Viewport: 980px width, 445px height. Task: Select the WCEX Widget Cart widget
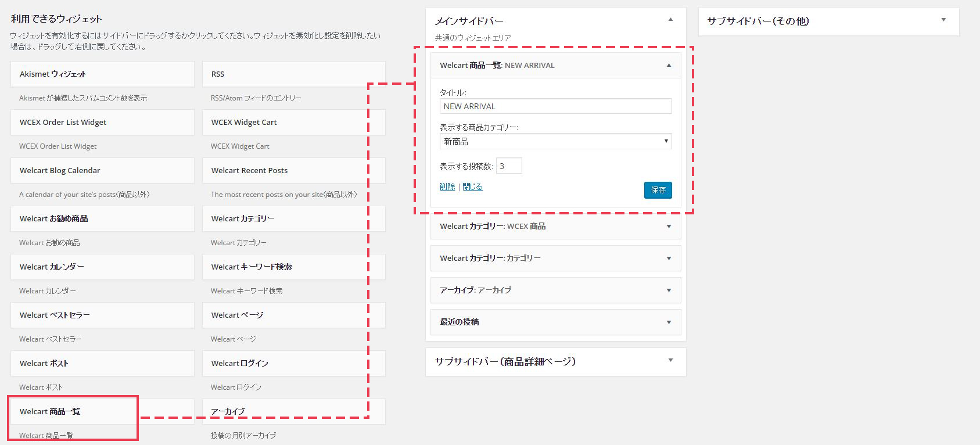click(x=294, y=123)
